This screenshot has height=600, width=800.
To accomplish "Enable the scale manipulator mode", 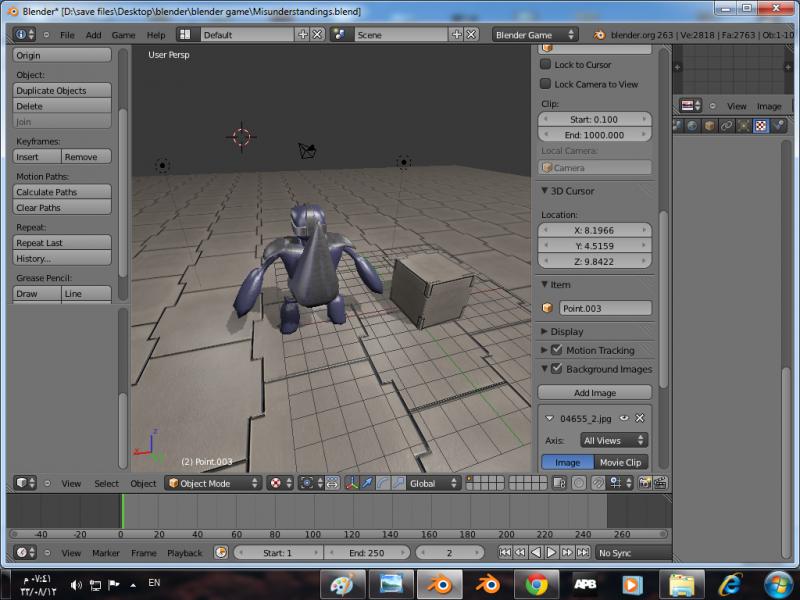I will (x=398, y=483).
